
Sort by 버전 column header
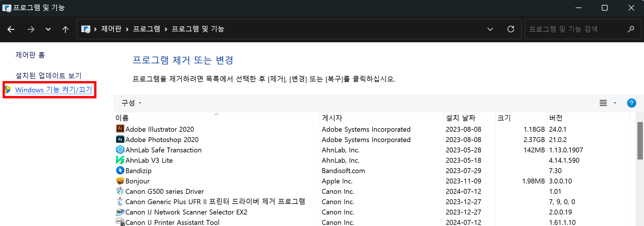588,118
